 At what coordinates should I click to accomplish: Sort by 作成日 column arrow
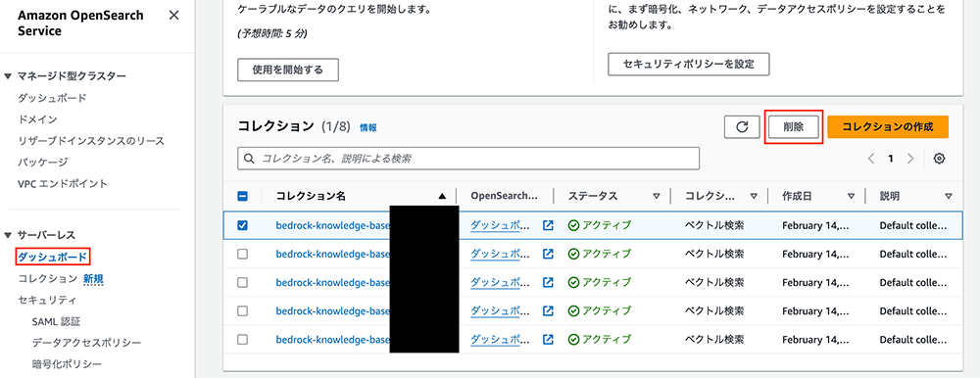point(852,196)
